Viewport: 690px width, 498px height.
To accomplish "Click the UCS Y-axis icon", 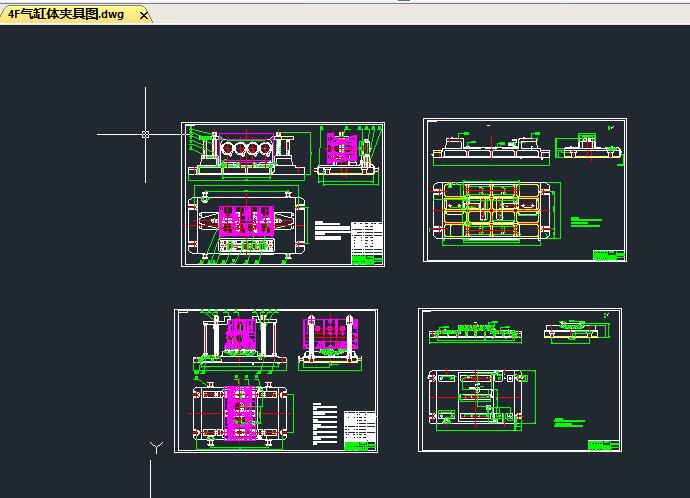I will pyautogui.click(x=156, y=447).
